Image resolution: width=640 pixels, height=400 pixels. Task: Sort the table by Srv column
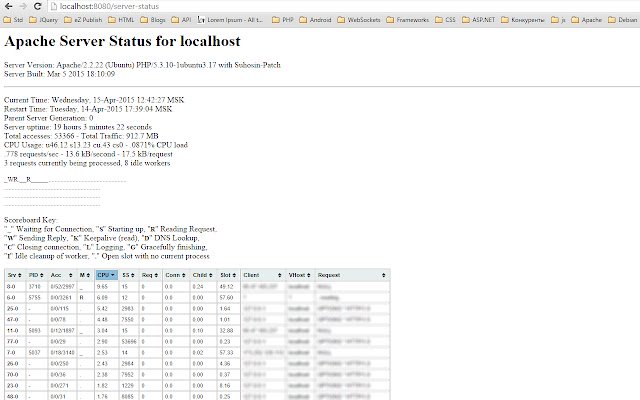tap(16, 275)
